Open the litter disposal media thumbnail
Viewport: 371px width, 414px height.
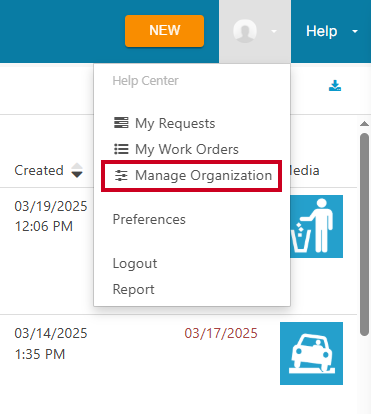coord(316,226)
